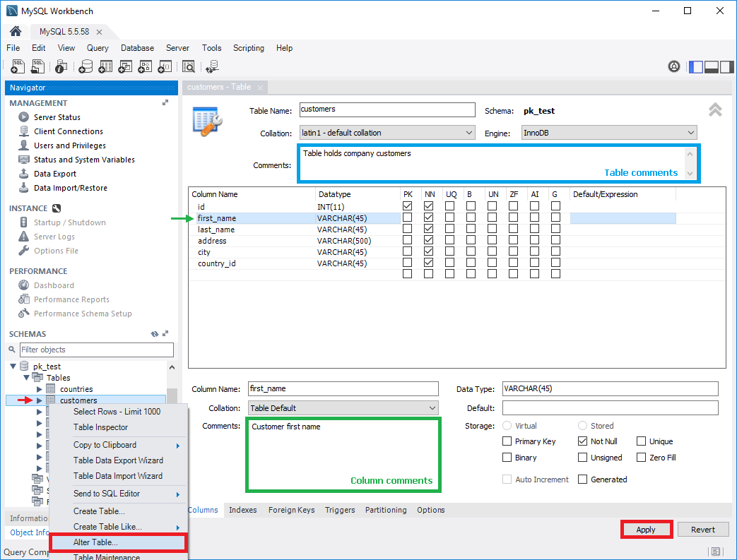Screen dimensions: 737x560
Task: Click the Revert button
Action: click(703, 529)
